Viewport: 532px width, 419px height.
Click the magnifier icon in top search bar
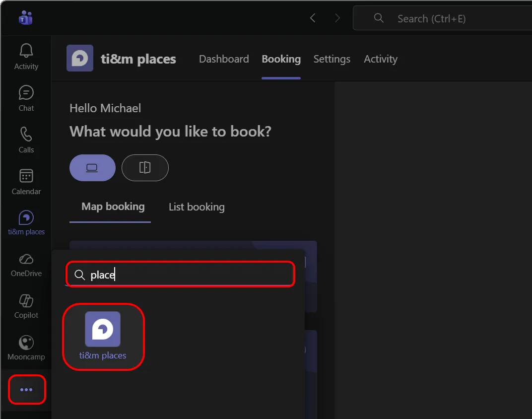pos(379,18)
